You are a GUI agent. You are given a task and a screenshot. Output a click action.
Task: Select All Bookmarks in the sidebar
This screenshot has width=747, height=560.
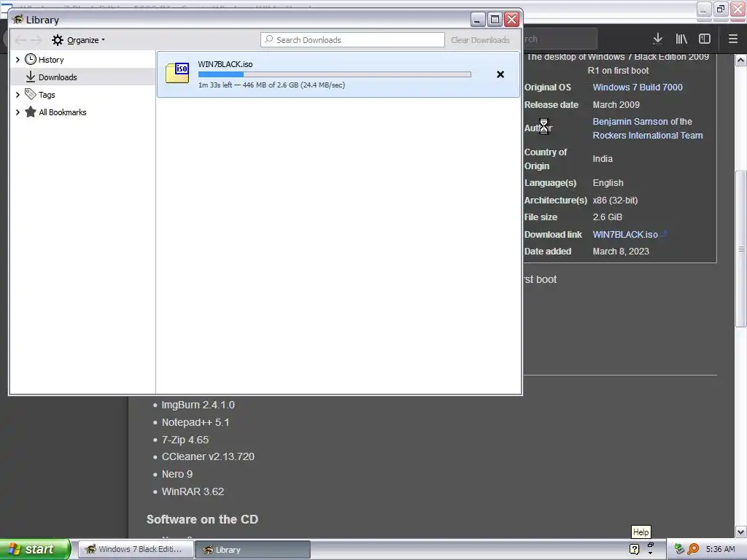point(63,112)
